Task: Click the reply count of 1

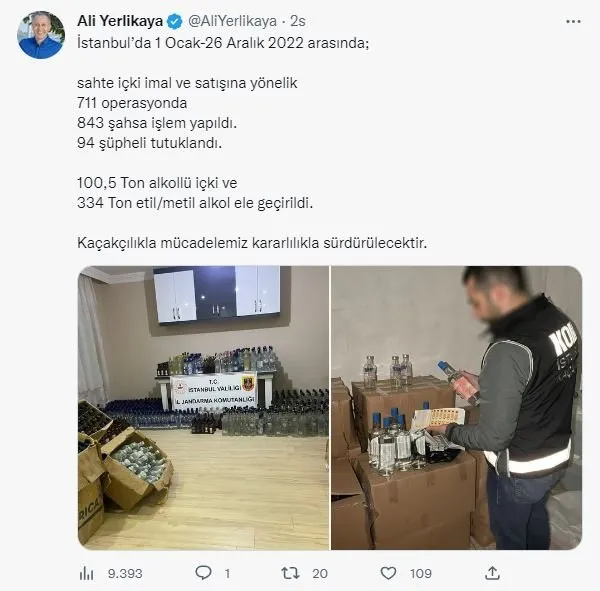Action: tap(227, 573)
